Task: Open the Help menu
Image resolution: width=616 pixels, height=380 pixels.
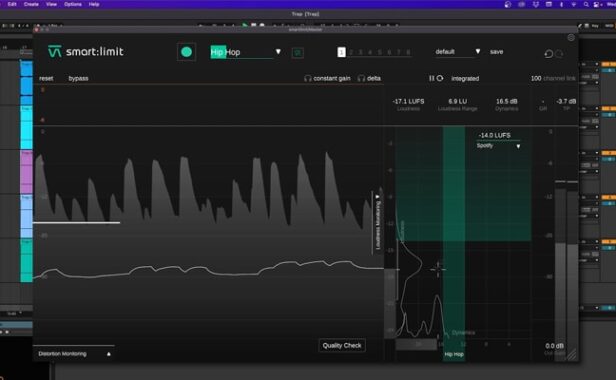Action: pyautogui.click(x=94, y=4)
